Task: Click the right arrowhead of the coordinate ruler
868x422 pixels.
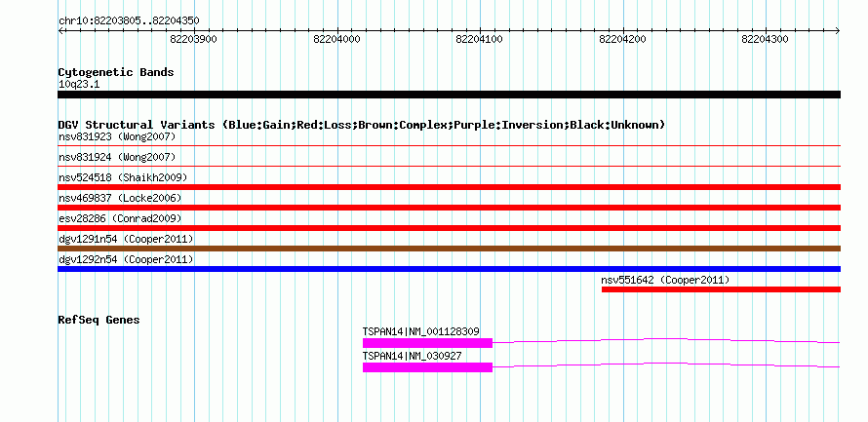Action: 838,30
